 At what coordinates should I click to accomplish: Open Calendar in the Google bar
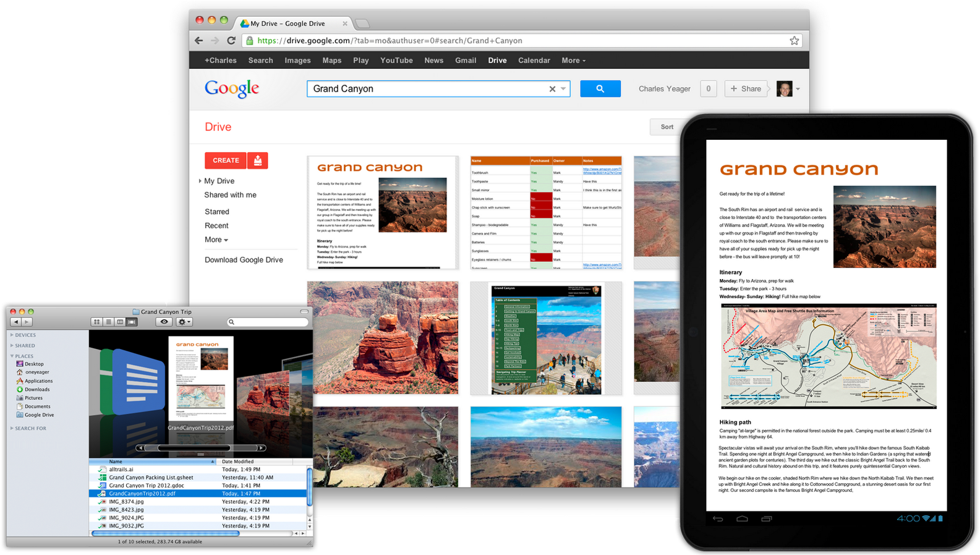534,61
